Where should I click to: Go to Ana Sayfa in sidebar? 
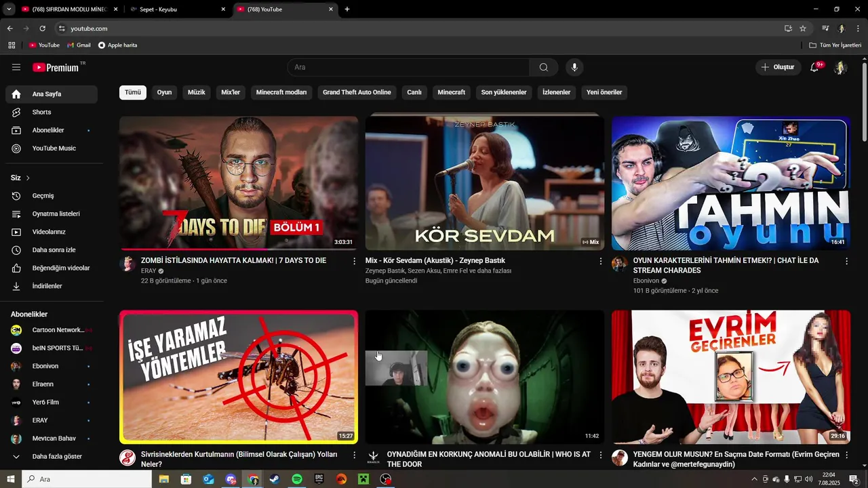click(x=52, y=94)
